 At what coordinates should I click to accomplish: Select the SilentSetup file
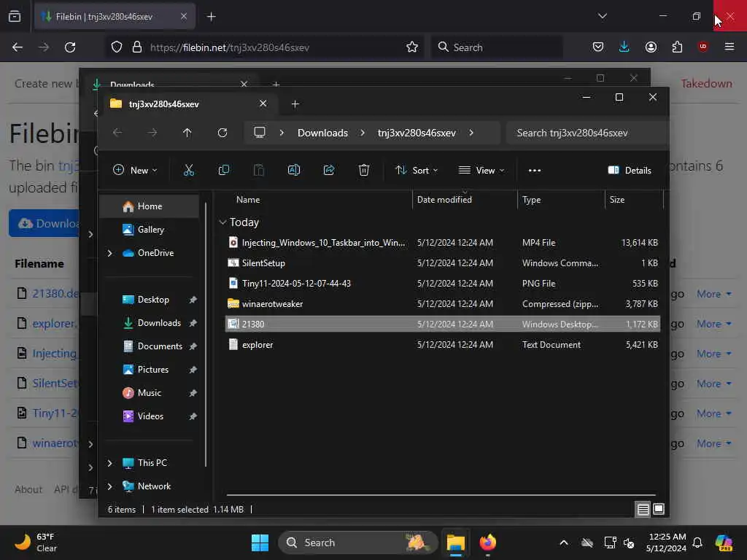point(443,262)
